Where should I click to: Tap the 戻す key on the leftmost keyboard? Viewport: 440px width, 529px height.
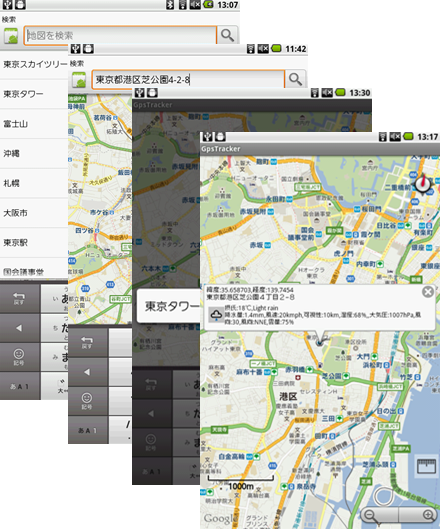(20, 299)
